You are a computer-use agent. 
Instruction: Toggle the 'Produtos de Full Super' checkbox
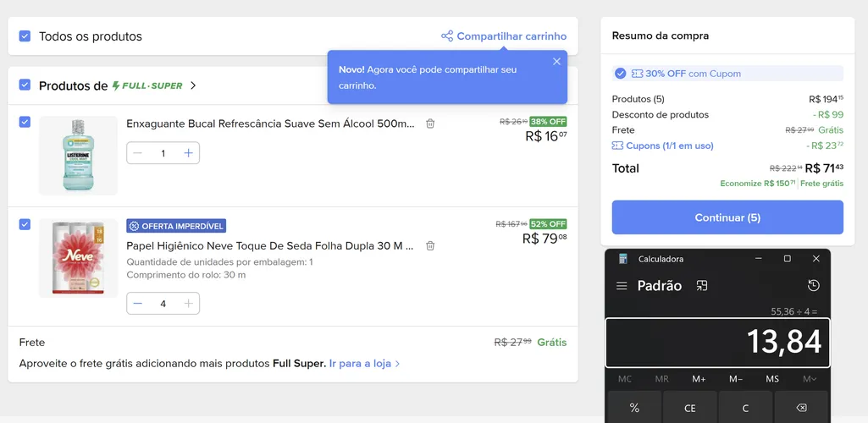[25, 85]
